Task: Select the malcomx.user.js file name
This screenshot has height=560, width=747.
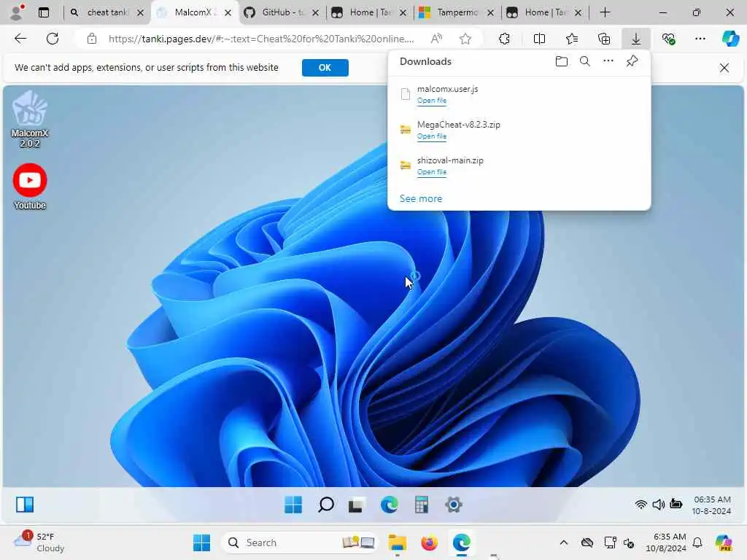Action: [447, 89]
